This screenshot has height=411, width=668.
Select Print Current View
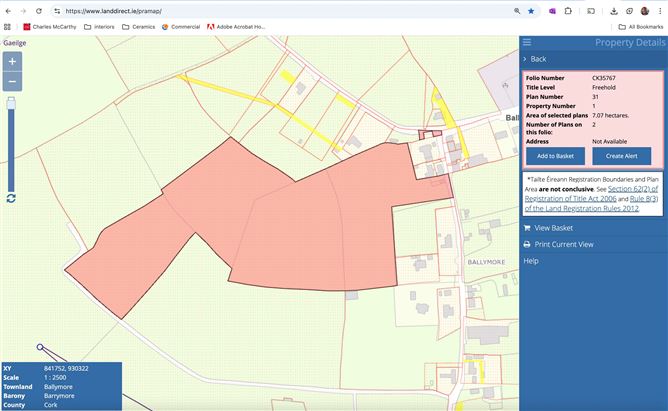coord(563,244)
